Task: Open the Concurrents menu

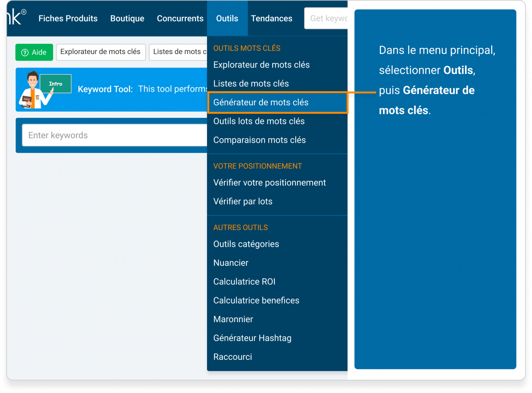Action: coord(180,19)
